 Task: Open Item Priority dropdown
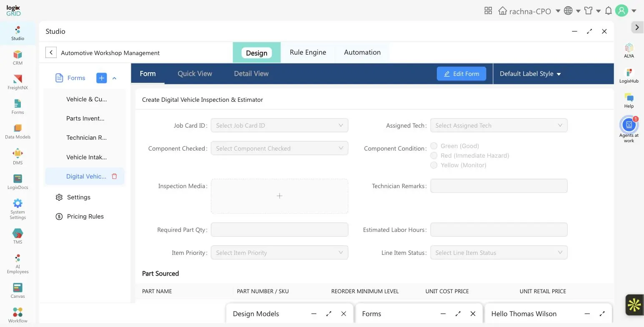[x=279, y=253]
